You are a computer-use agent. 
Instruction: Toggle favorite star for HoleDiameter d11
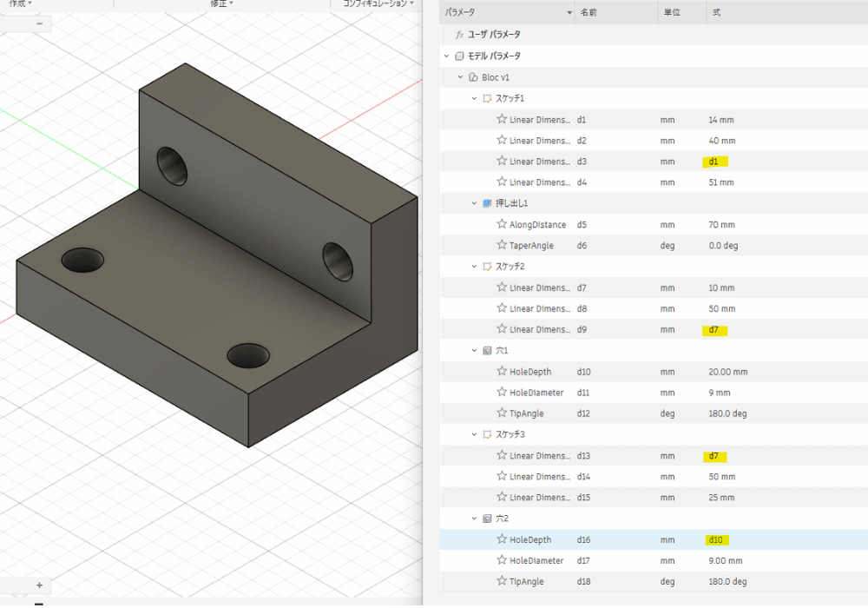point(501,393)
